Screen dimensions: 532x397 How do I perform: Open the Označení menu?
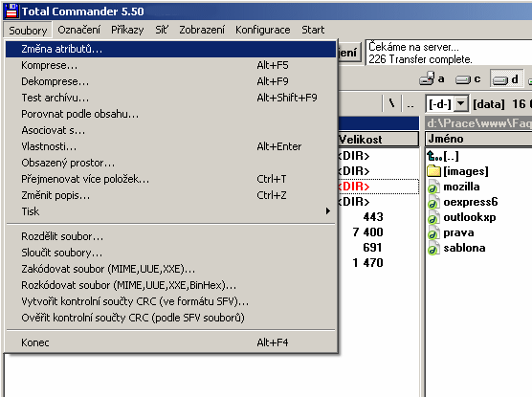[x=78, y=30]
